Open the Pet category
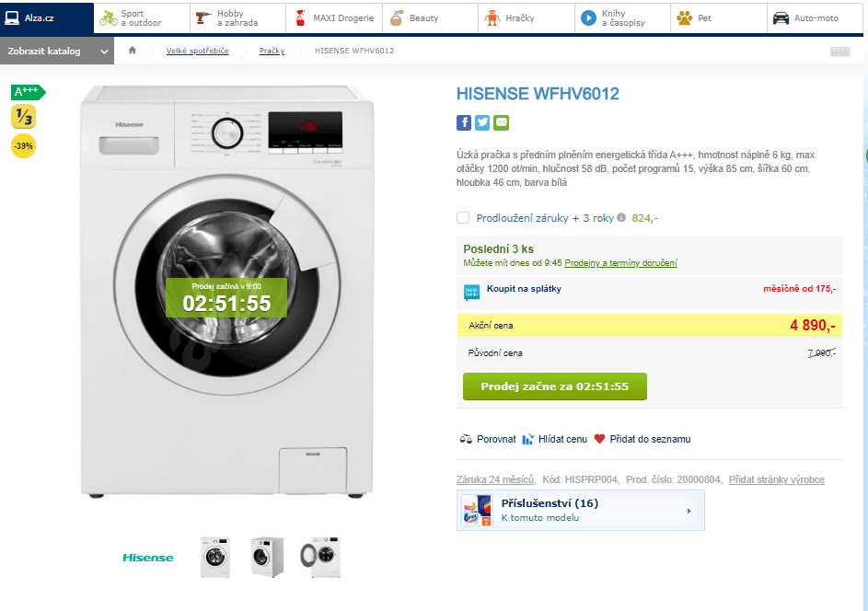868x611 pixels. click(719, 17)
